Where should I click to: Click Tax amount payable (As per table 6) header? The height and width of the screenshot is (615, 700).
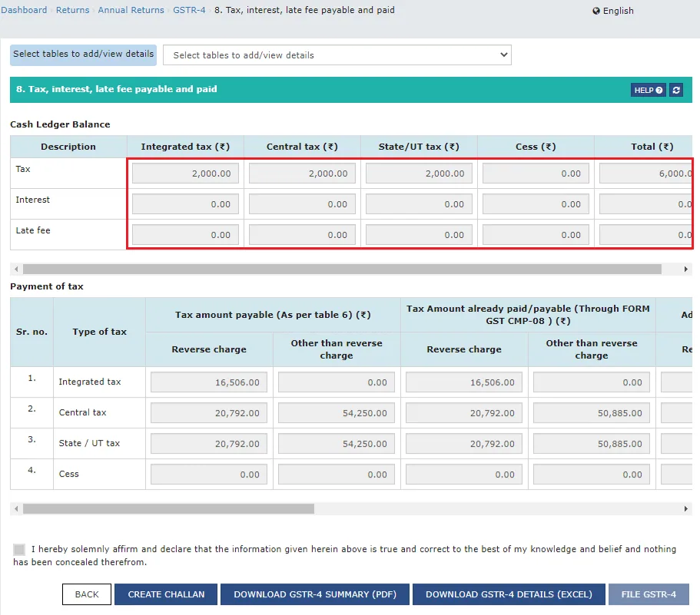(x=273, y=315)
